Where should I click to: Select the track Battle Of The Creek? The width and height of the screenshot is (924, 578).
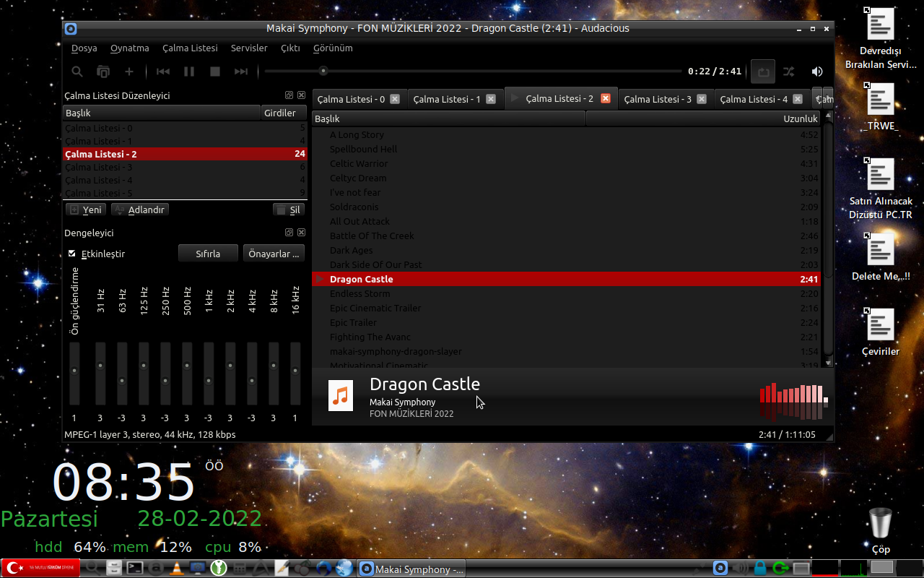(x=567, y=236)
